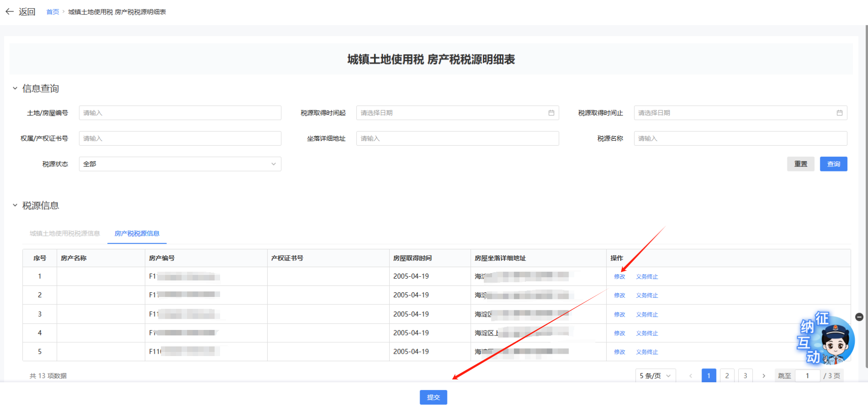Click the 2005-04-19 date in row 3

point(411,314)
